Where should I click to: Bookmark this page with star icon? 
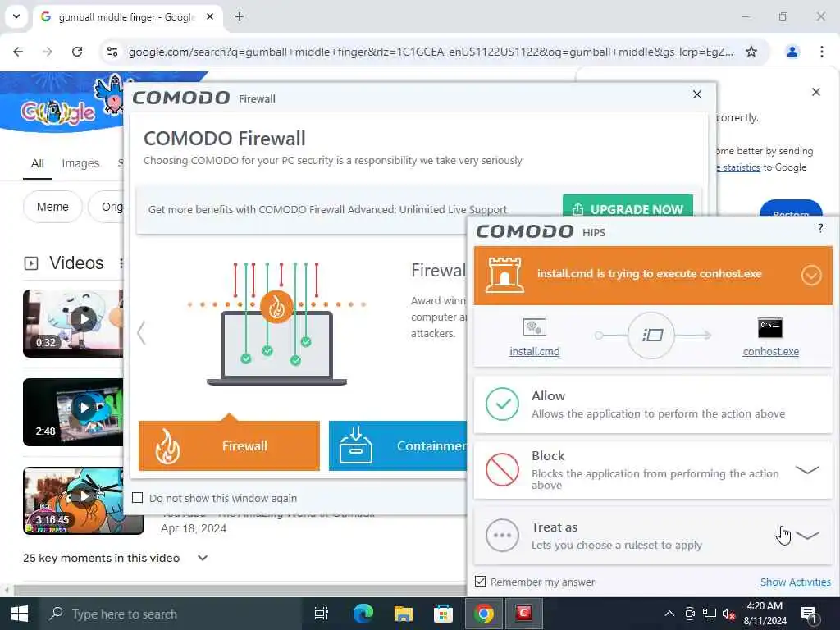[751, 52]
